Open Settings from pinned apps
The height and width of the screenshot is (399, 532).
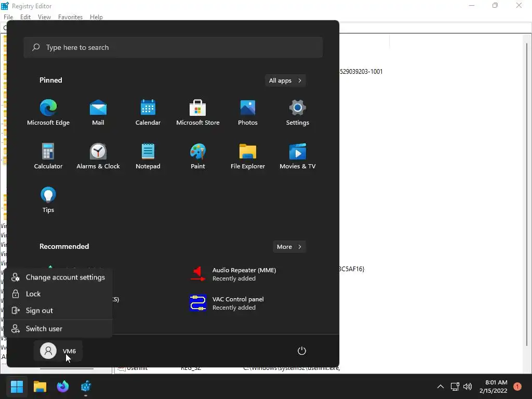point(298,113)
